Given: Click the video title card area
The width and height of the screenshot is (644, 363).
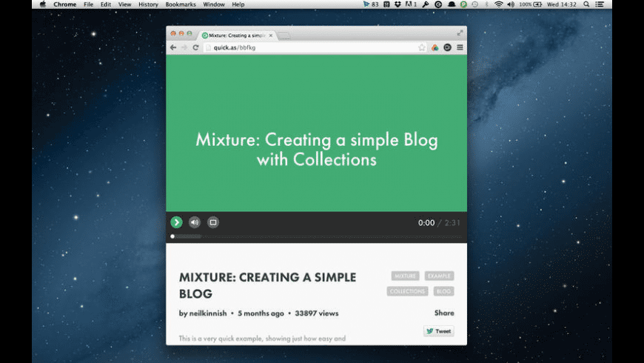Looking at the screenshot, I should (x=316, y=133).
